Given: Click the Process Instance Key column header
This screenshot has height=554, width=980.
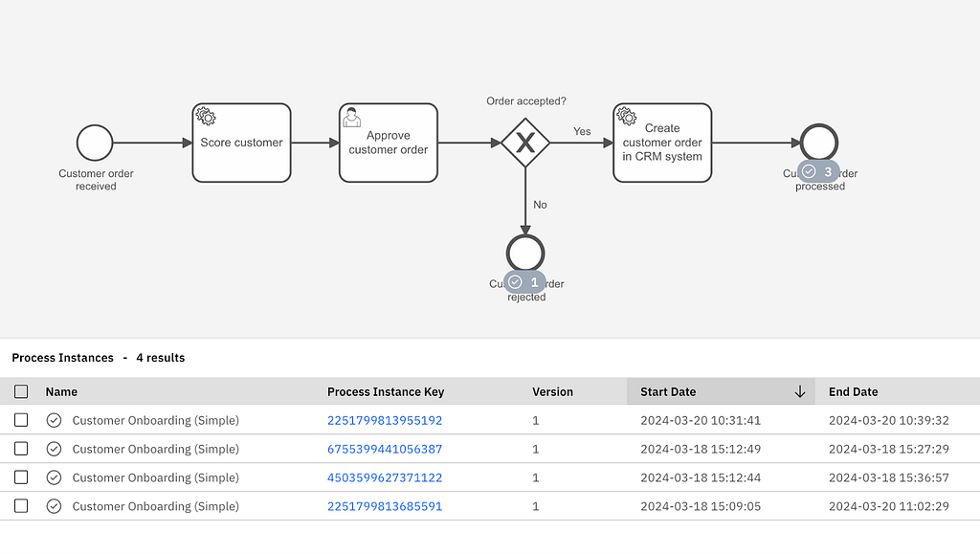Looking at the screenshot, I should [x=386, y=391].
